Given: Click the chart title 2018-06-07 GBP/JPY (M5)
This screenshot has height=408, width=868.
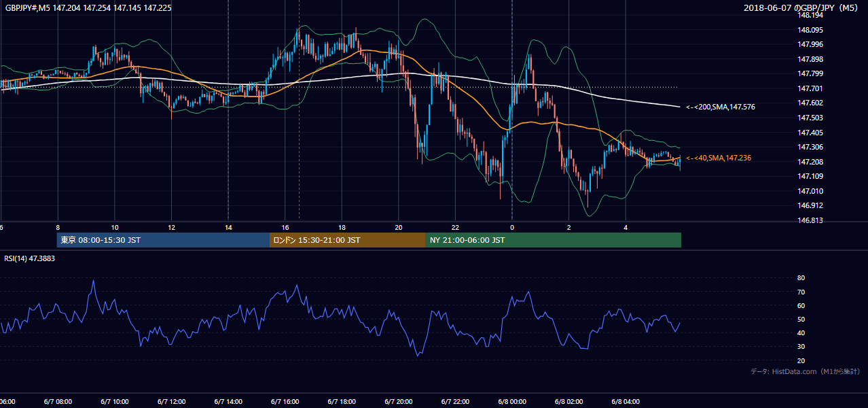Looking at the screenshot, I should 802,7.
